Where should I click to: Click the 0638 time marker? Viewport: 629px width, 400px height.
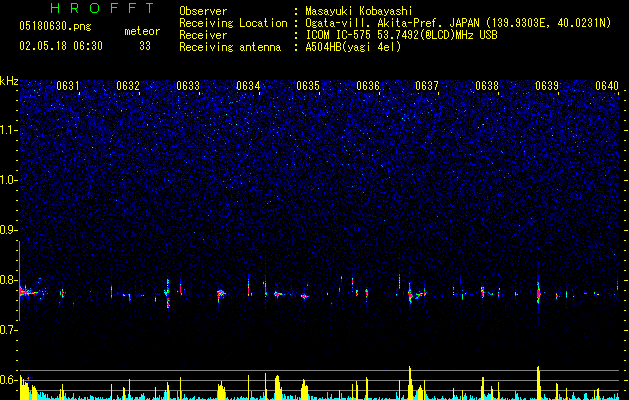(x=487, y=86)
